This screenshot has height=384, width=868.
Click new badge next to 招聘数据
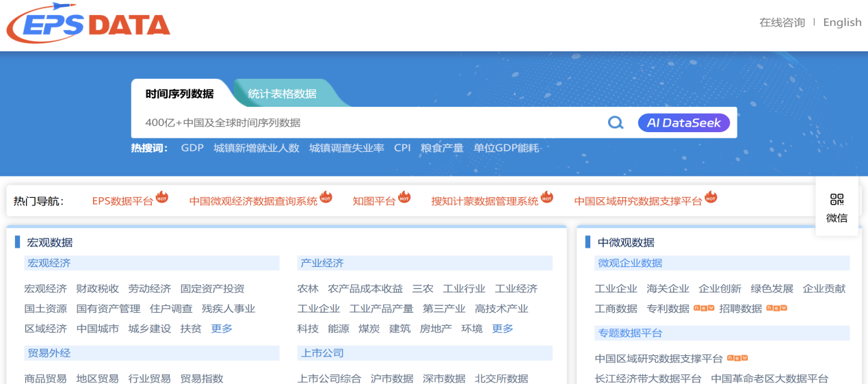776,308
